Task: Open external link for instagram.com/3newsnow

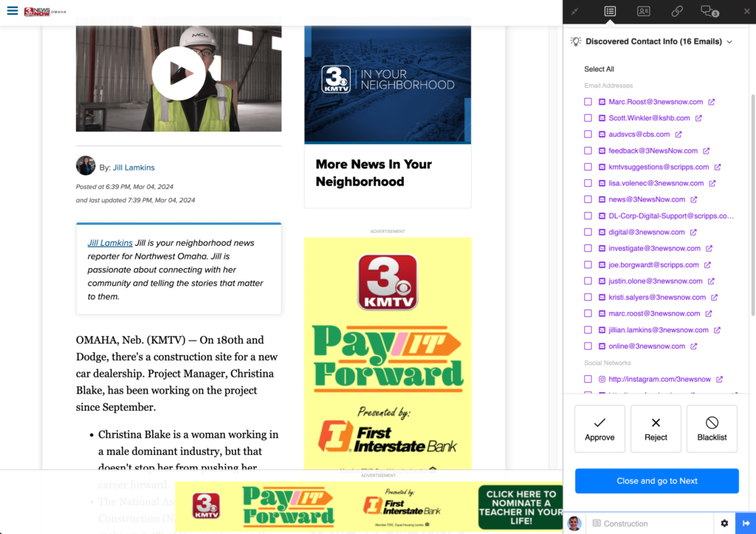Action: coord(719,379)
